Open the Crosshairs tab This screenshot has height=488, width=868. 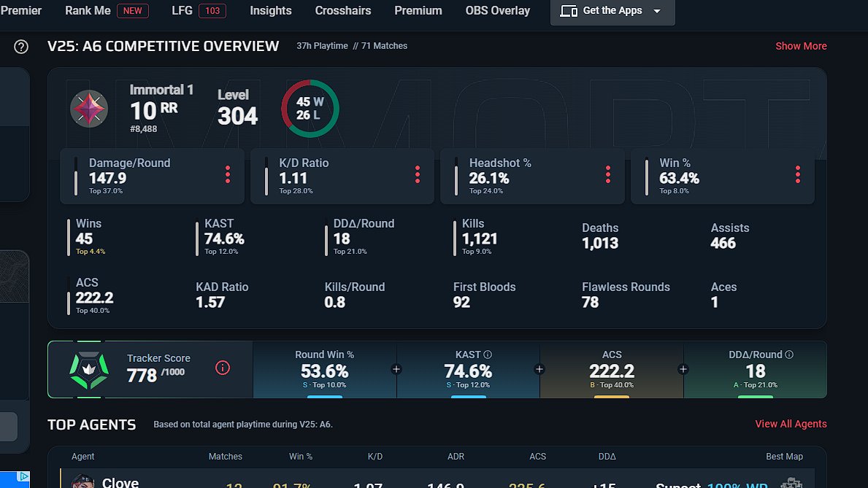(x=342, y=10)
